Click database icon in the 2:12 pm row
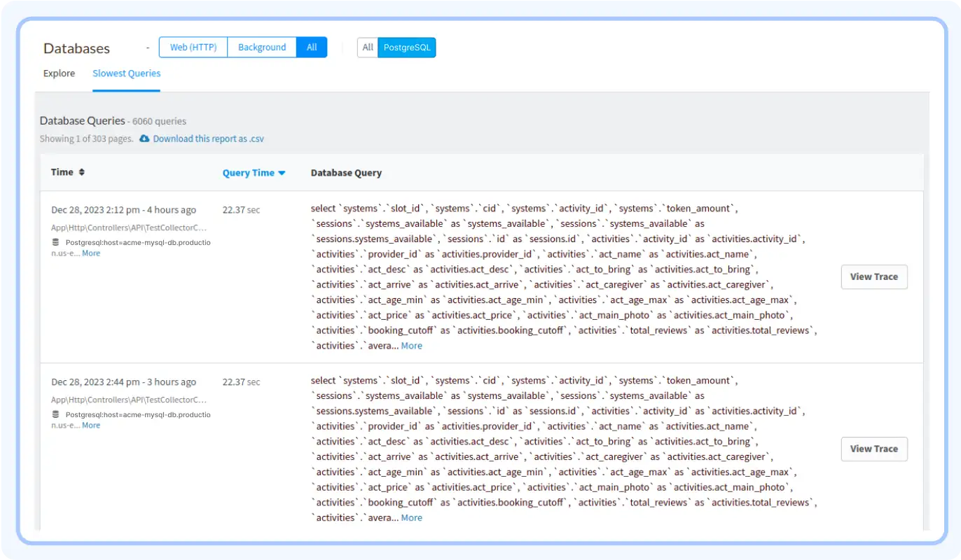This screenshot has height=560, width=961. click(55, 242)
